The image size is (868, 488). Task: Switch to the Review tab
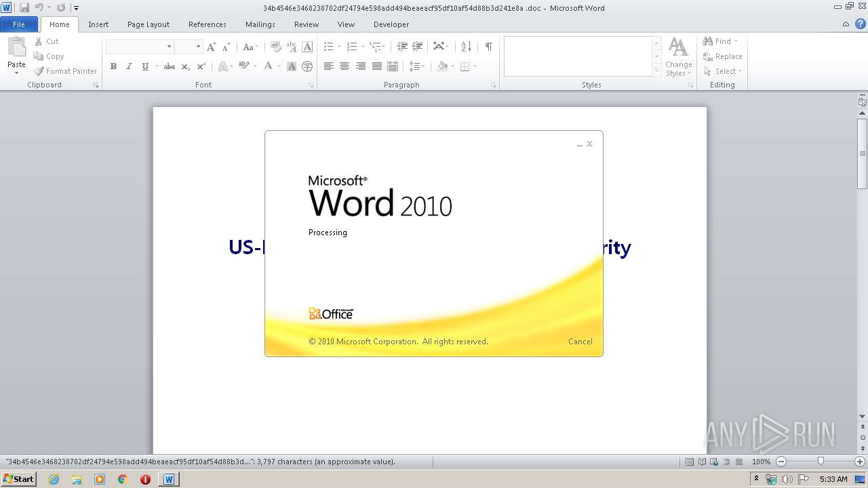click(x=307, y=24)
